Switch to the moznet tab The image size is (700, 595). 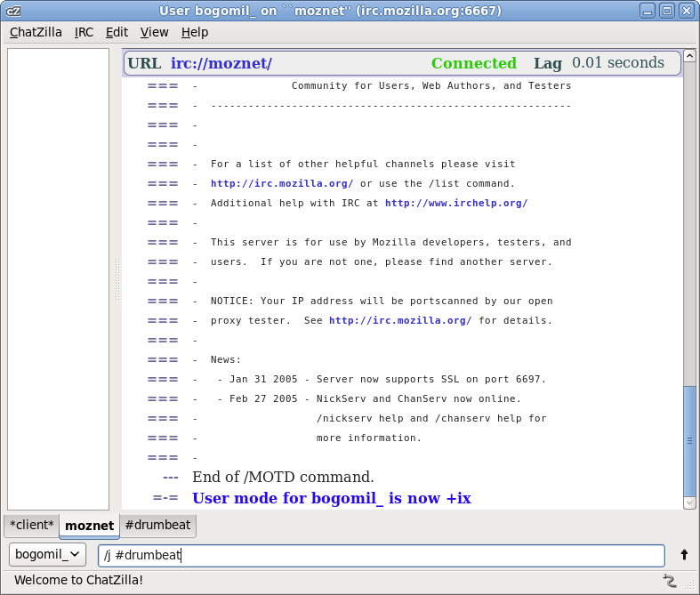click(89, 526)
